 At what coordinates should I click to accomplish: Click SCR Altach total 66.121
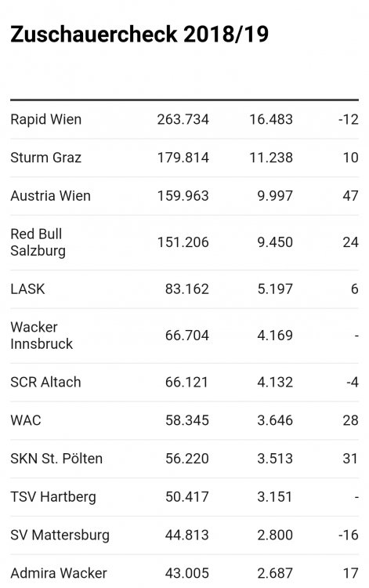pyautogui.click(x=186, y=382)
